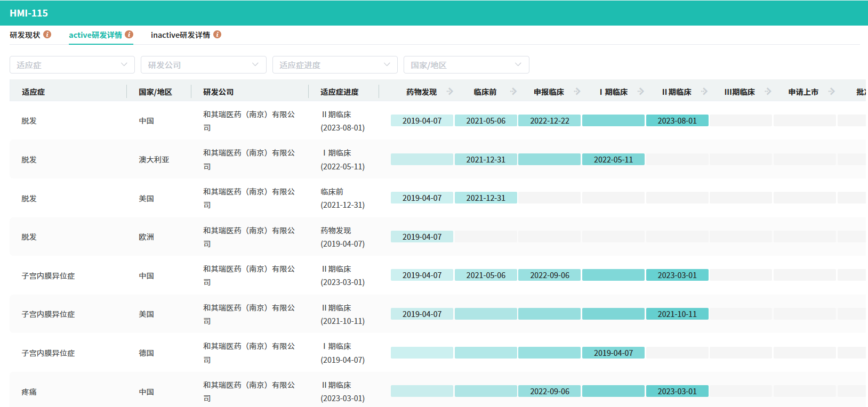Click the 疼痛 indication row label
868x407 pixels.
29,392
